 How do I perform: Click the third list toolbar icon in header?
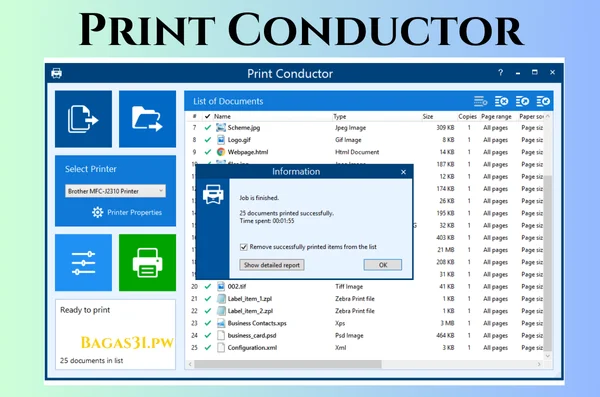point(522,101)
